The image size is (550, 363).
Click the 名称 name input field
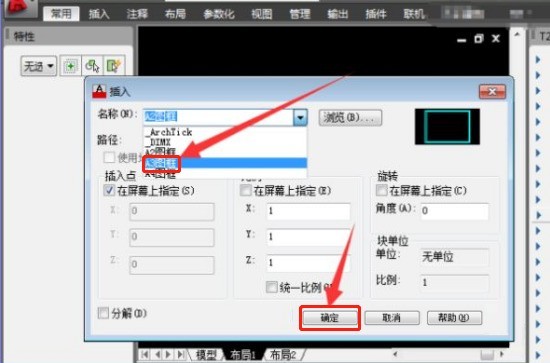tap(219, 117)
